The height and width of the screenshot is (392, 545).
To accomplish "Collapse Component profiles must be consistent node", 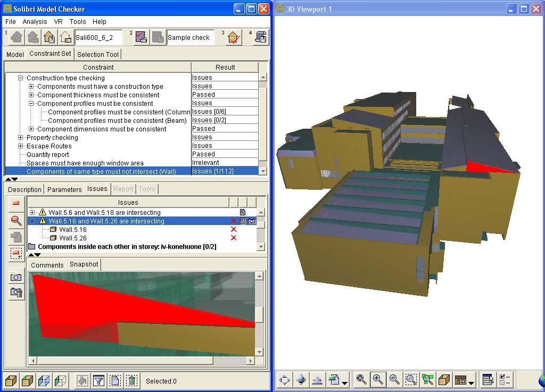I will [31, 104].
